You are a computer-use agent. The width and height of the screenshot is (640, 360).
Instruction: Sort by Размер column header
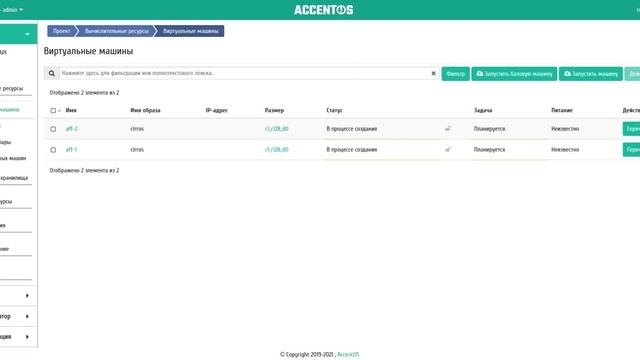point(274,110)
